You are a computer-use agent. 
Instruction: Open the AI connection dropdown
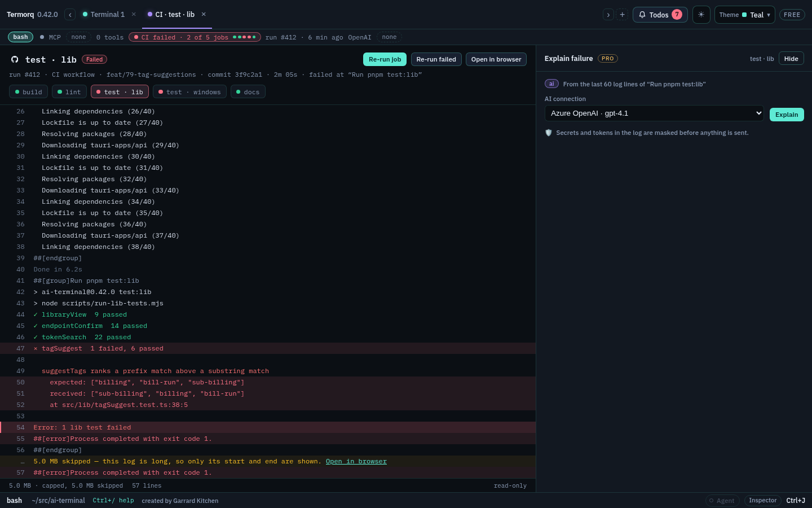click(x=654, y=113)
